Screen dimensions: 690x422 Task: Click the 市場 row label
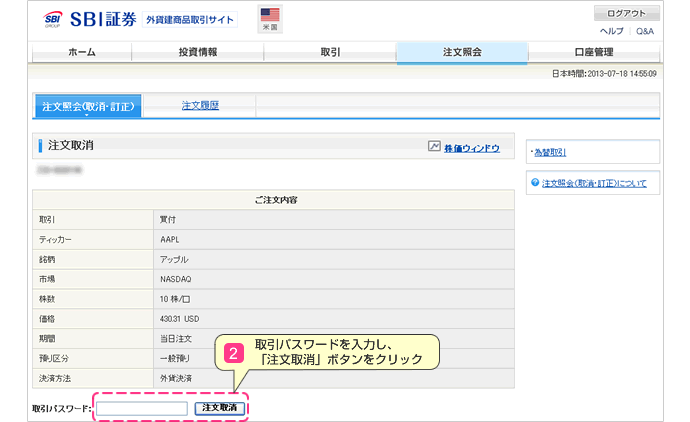(x=47, y=279)
